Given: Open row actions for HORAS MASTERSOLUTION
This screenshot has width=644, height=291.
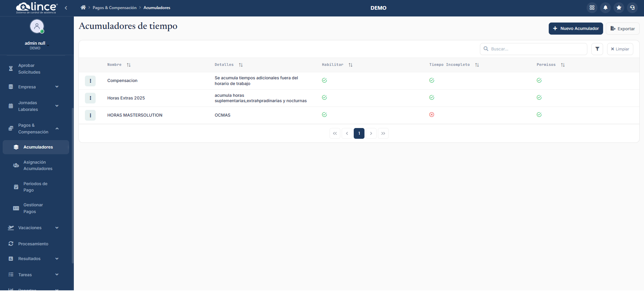Looking at the screenshot, I should (90, 115).
